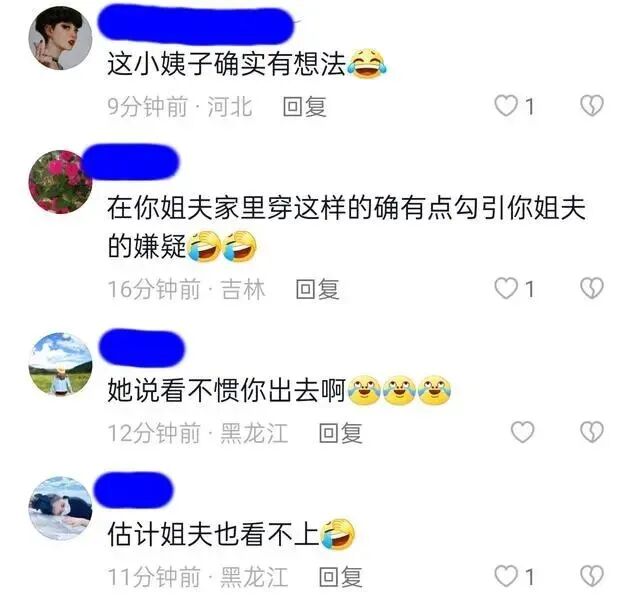Open the pink flowers avatar profile

pyautogui.click(x=60, y=182)
